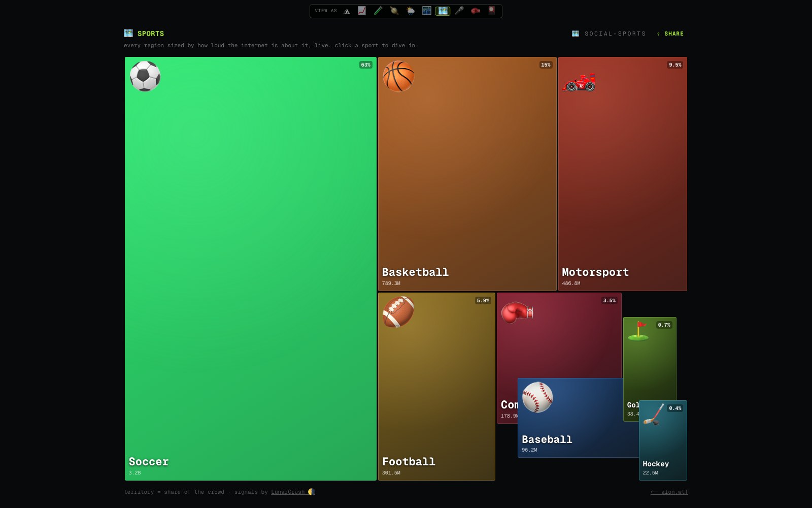Click the hockey stick emoji
The width and height of the screenshot is (812, 508).
pos(654,414)
